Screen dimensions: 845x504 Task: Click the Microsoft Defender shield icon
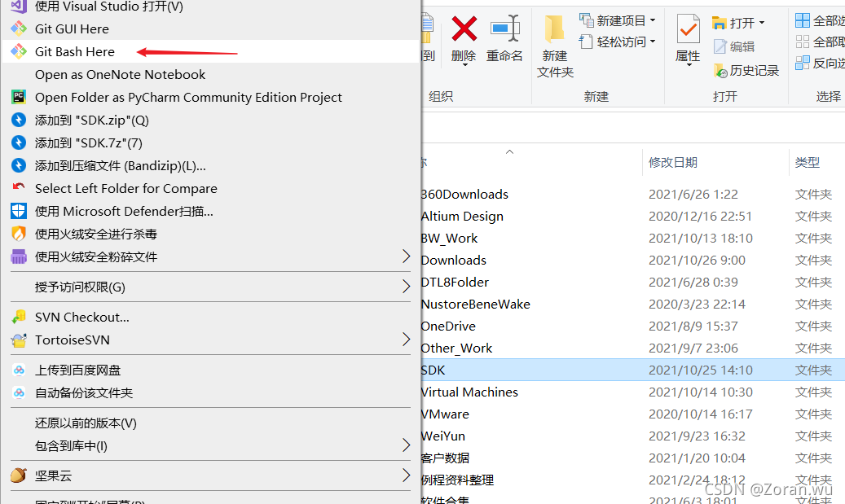click(19, 211)
